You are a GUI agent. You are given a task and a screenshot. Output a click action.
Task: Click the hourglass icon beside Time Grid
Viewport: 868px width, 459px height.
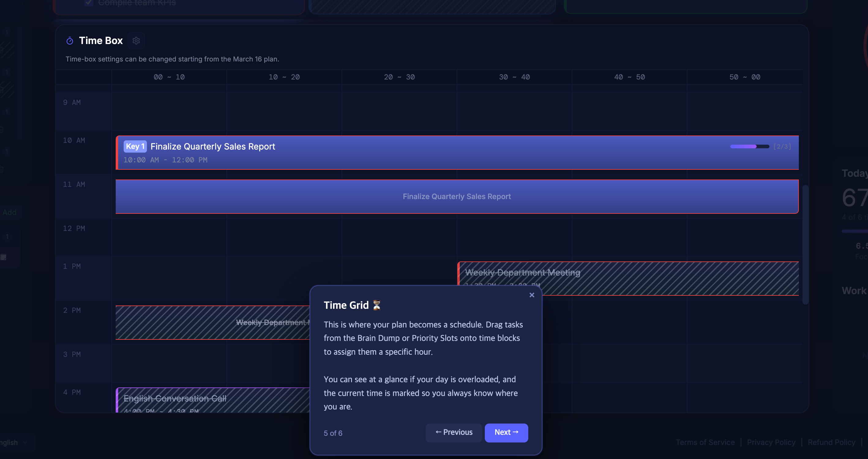(x=376, y=305)
